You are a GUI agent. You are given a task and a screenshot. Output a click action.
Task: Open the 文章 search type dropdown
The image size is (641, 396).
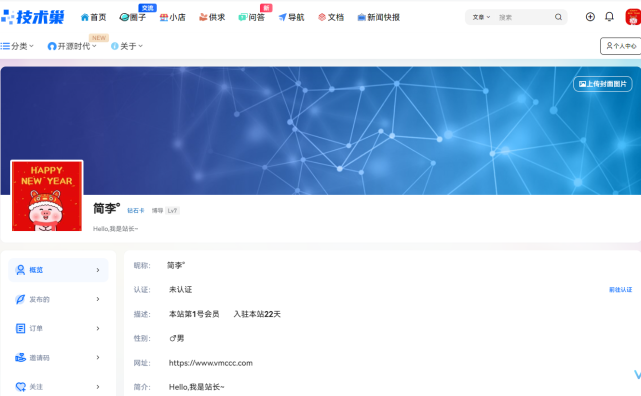point(481,17)
